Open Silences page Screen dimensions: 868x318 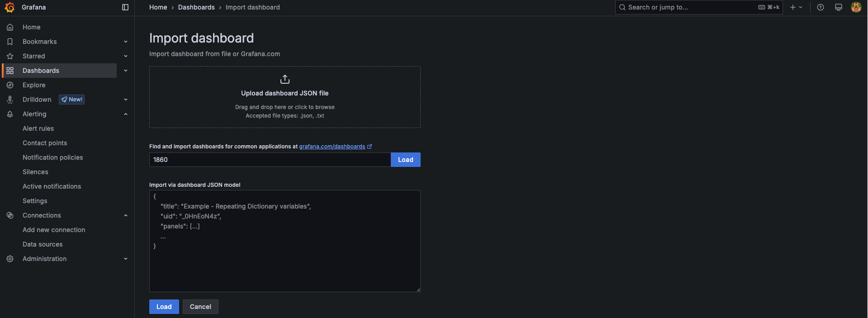[x=35, y=172]
